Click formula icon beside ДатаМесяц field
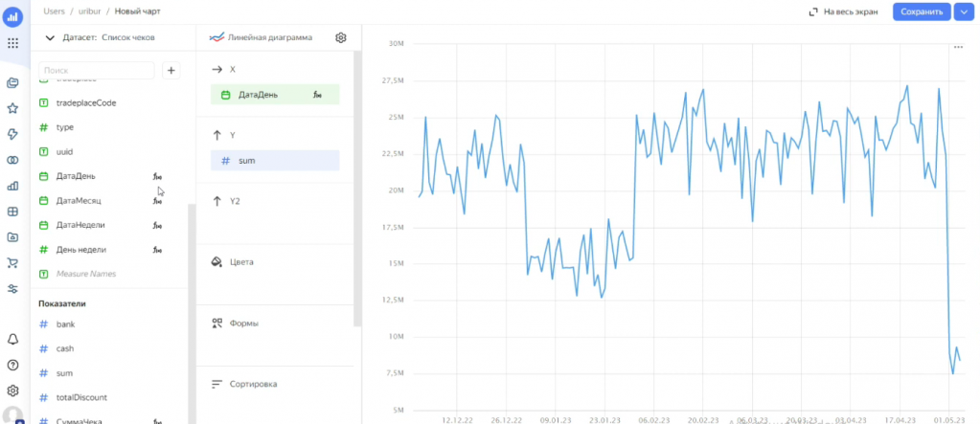 click(x=157, y=201)
